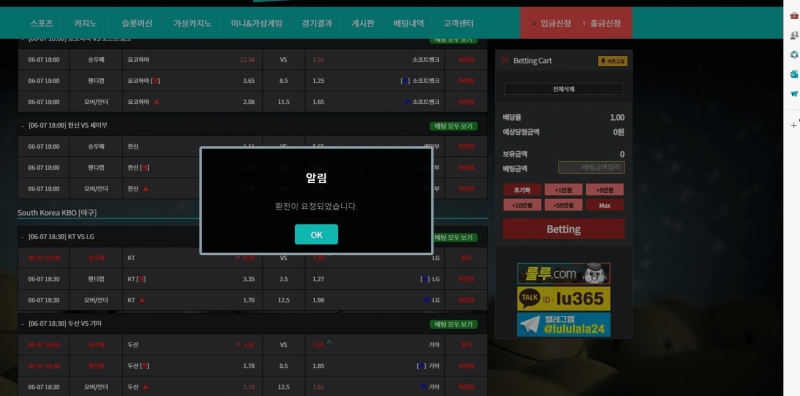
Task: Collapse the KT VS LG match group
Action: pos(23,237)
